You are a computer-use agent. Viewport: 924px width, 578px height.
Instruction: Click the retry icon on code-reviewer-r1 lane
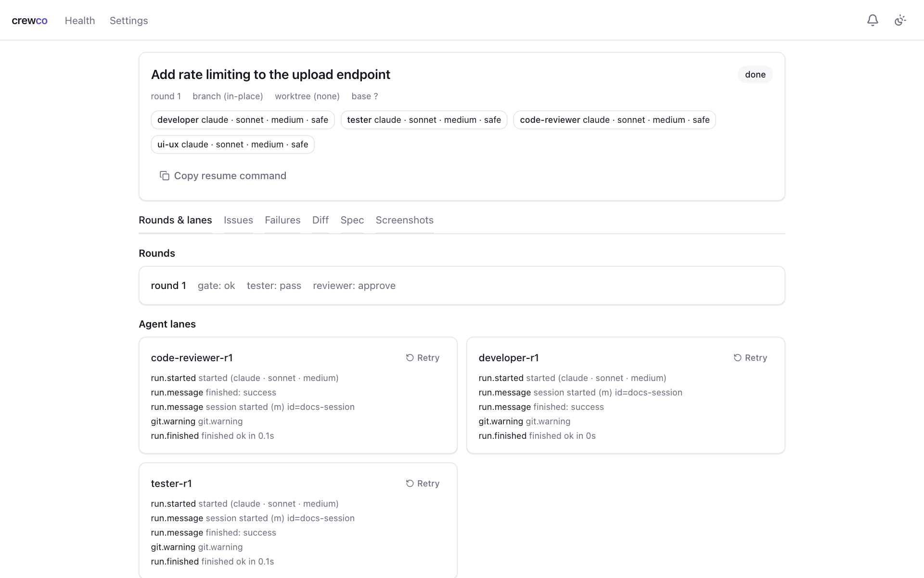point(410,358)
